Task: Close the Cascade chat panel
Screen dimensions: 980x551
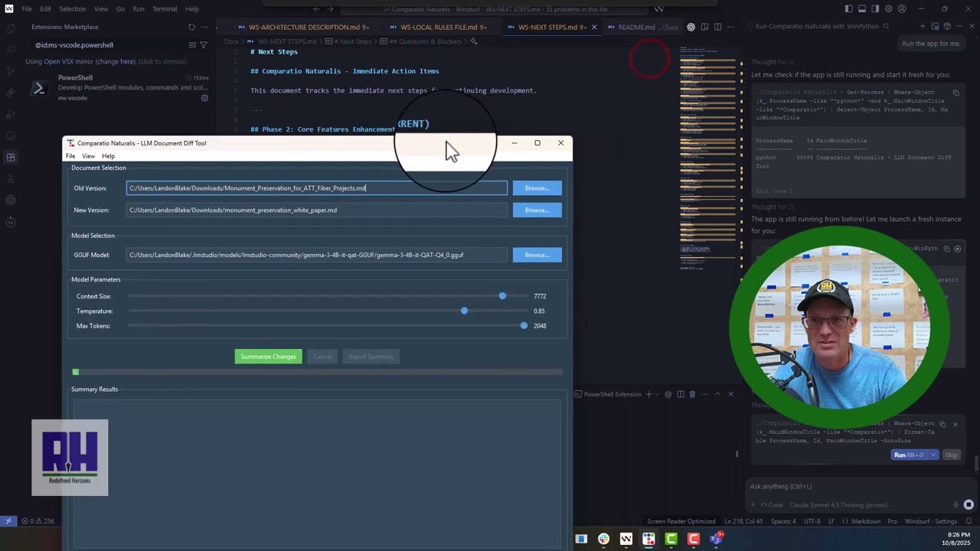Action: (972, 27)
